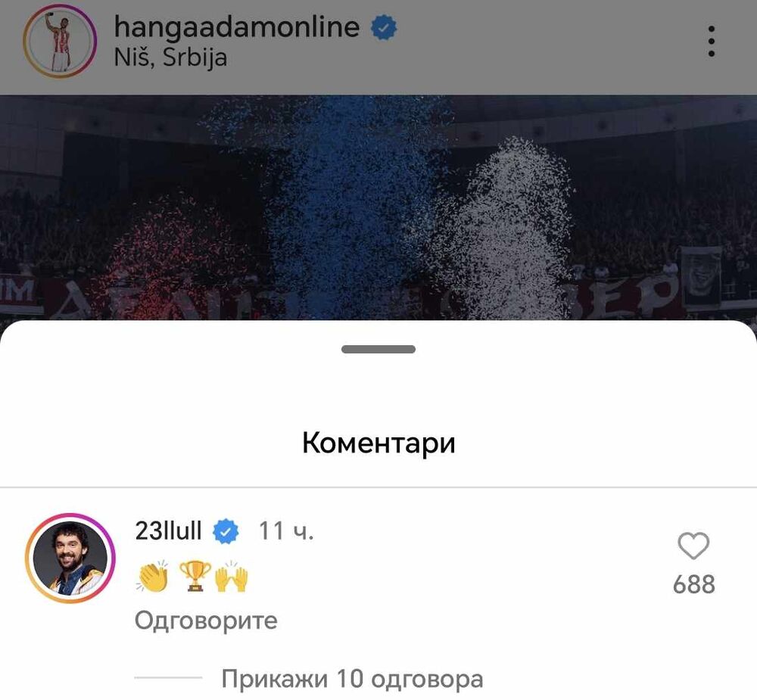The image size is (757, 700).
Task: Click the 11 ч. comment timestamp
Action: pyautogui.click(x=286, y=530)
